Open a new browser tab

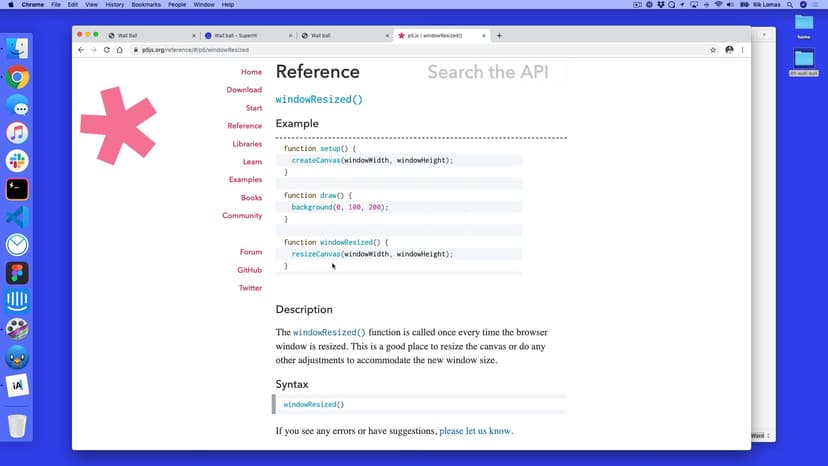[x=499, y=35]
